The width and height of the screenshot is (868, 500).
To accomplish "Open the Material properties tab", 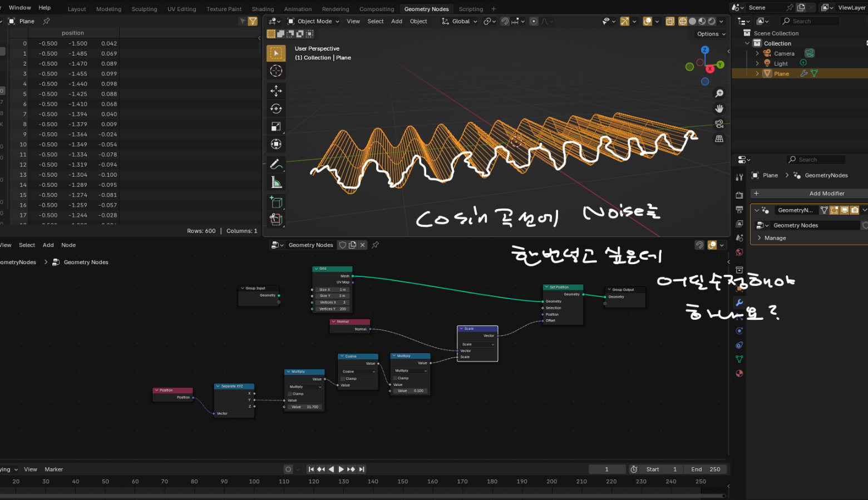I will 739,373.
